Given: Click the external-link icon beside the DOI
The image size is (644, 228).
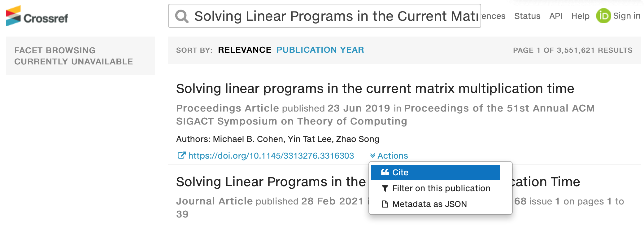Looking at the screenshot, I should 181,155.
